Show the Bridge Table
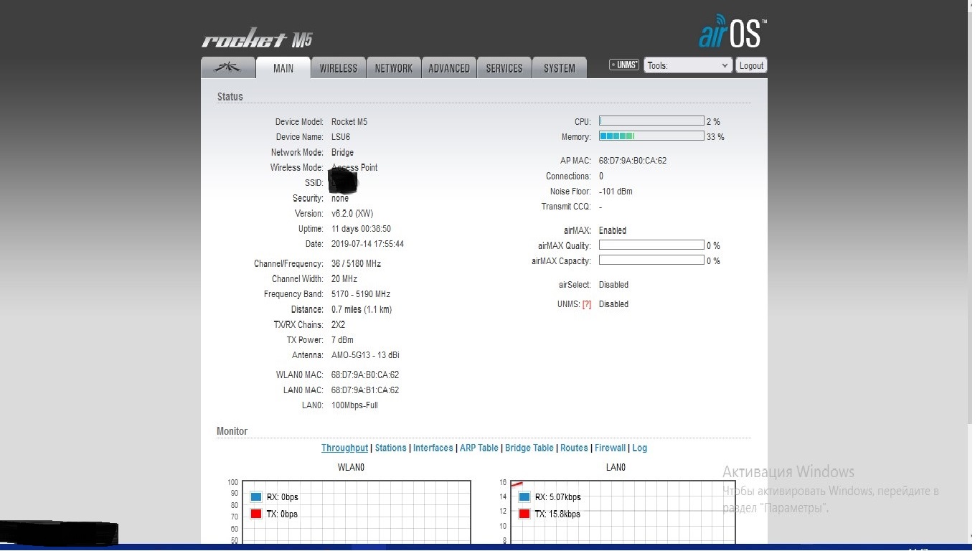This screenshot has width=980, height=551. 529,448
